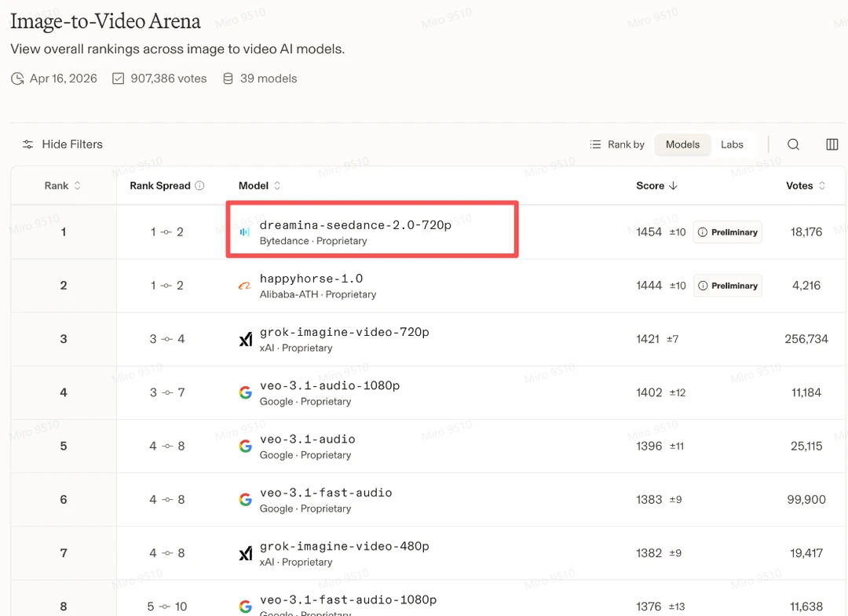Click the Bytedance logo next to dreamina-seedance
The image size is (848, 616).
[x=245, y=232]
